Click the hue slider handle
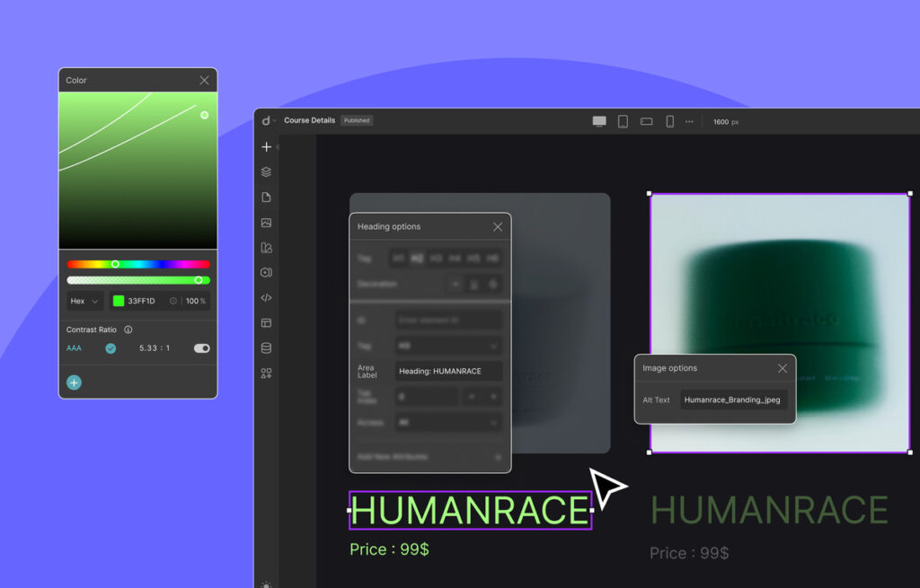The image size is (920, 588). click(x=115, y=264)
